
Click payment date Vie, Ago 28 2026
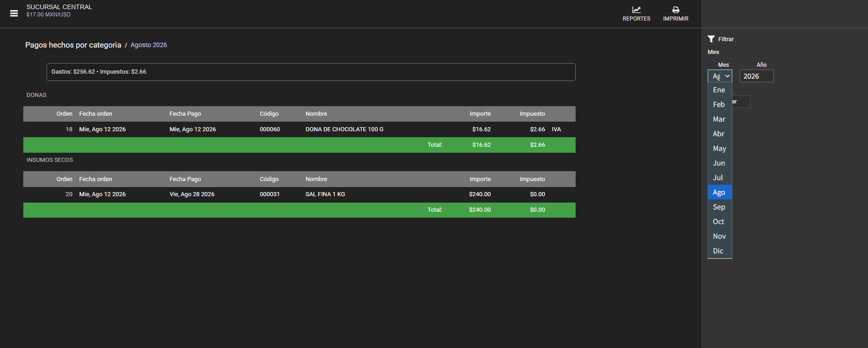click(192, 194)
